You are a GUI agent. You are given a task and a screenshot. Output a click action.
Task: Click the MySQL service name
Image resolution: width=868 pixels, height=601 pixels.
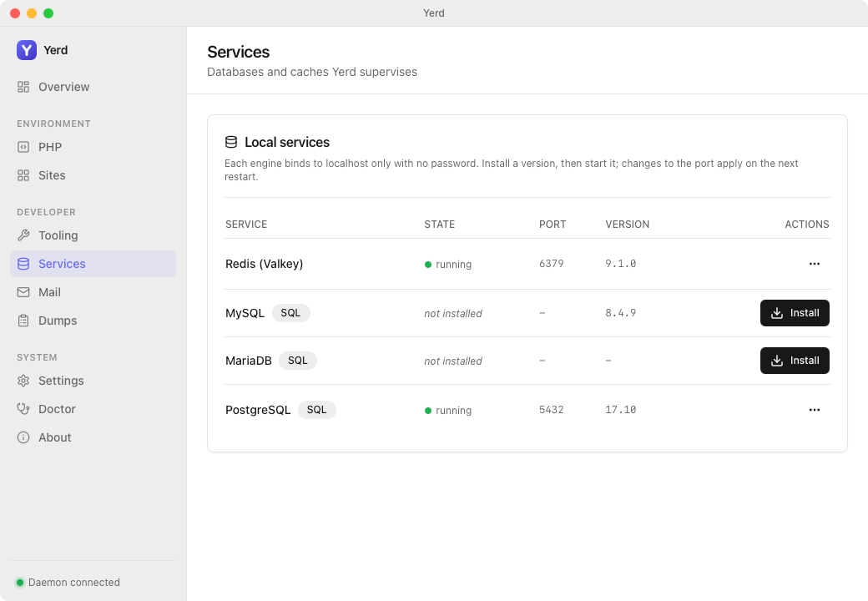point(245,313)
